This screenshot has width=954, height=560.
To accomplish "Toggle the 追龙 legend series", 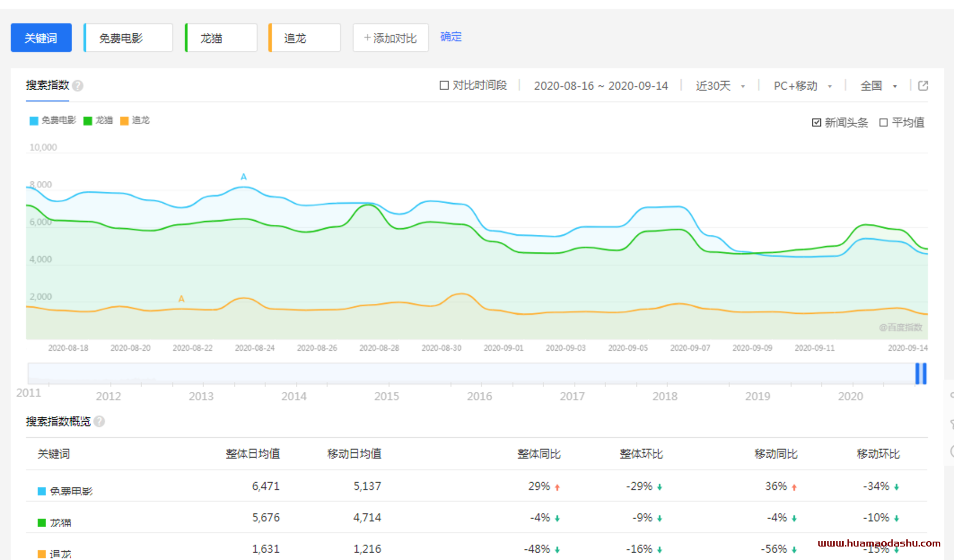I will [135, 120].
